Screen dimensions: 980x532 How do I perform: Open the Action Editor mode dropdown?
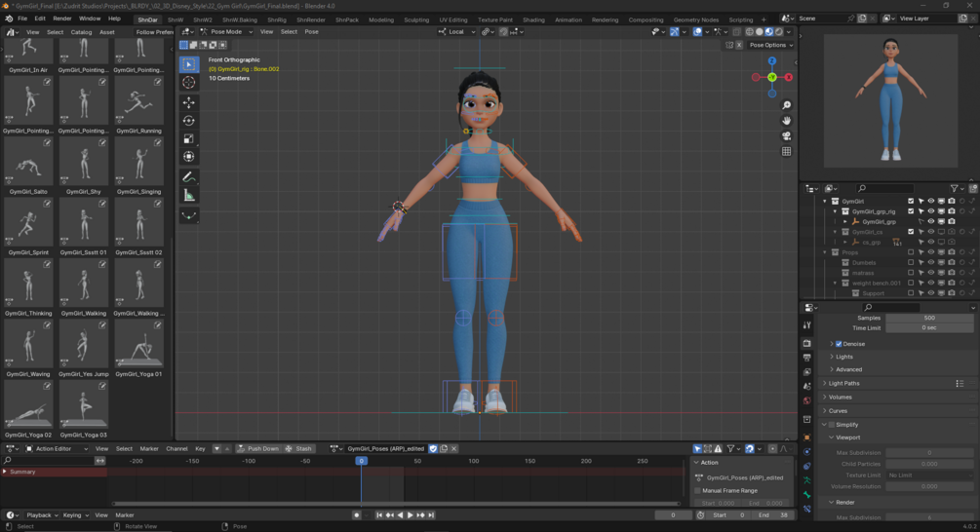[x=57, y=448]
